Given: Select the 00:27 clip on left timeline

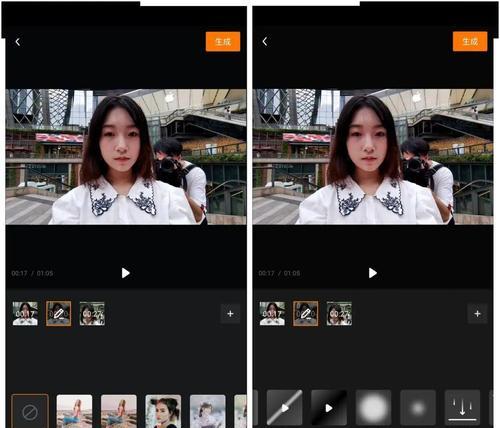Looking at the screenshot, I should point(92,313).
